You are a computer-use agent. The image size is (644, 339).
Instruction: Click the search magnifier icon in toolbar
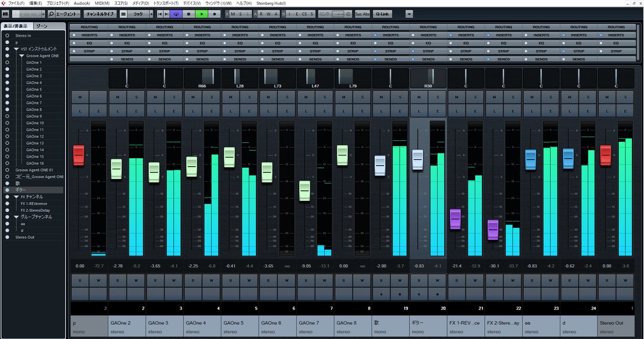51,14
